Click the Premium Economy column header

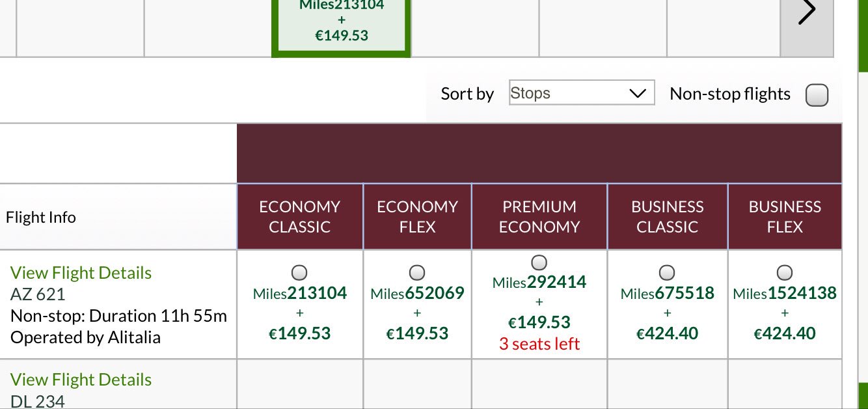coord(539,217)
